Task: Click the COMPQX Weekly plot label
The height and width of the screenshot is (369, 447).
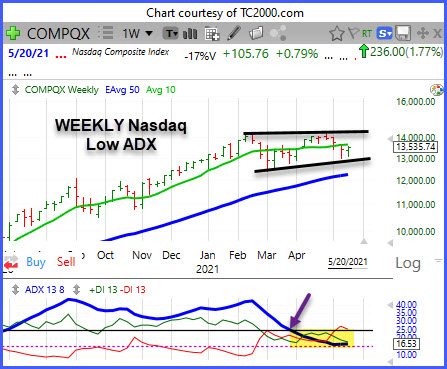Action: tap(62, 90)
